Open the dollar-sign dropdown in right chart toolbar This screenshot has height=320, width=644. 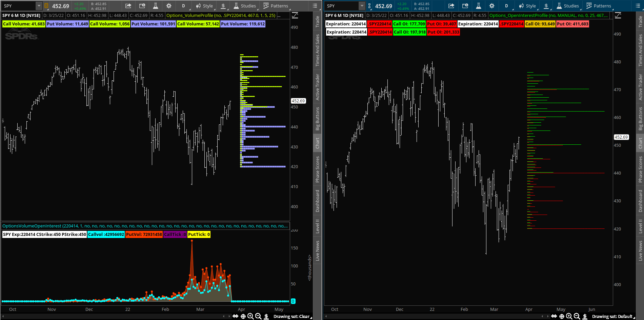click(x=546, y=6)
